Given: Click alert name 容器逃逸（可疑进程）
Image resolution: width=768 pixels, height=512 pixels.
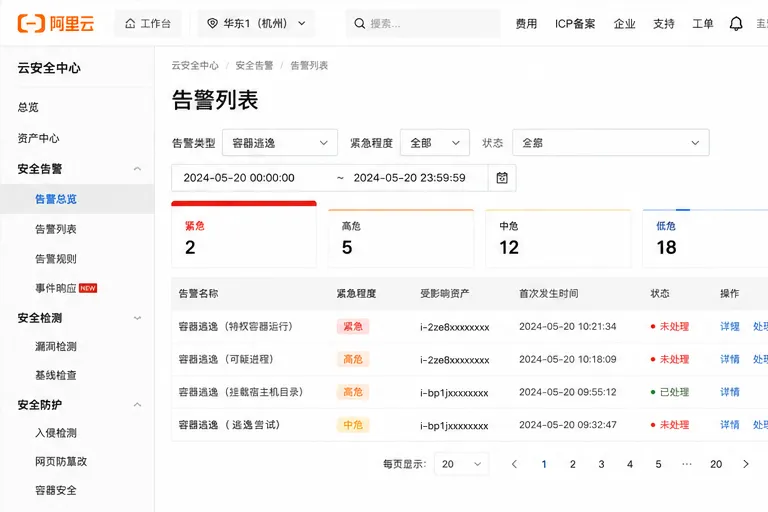Looking at the screenshot, I should click(226, 359).
